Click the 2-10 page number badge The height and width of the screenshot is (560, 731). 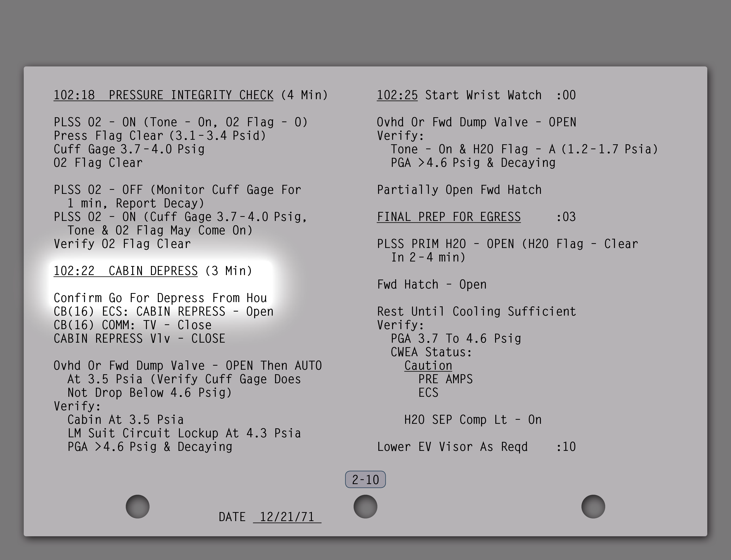pos(365,479)
